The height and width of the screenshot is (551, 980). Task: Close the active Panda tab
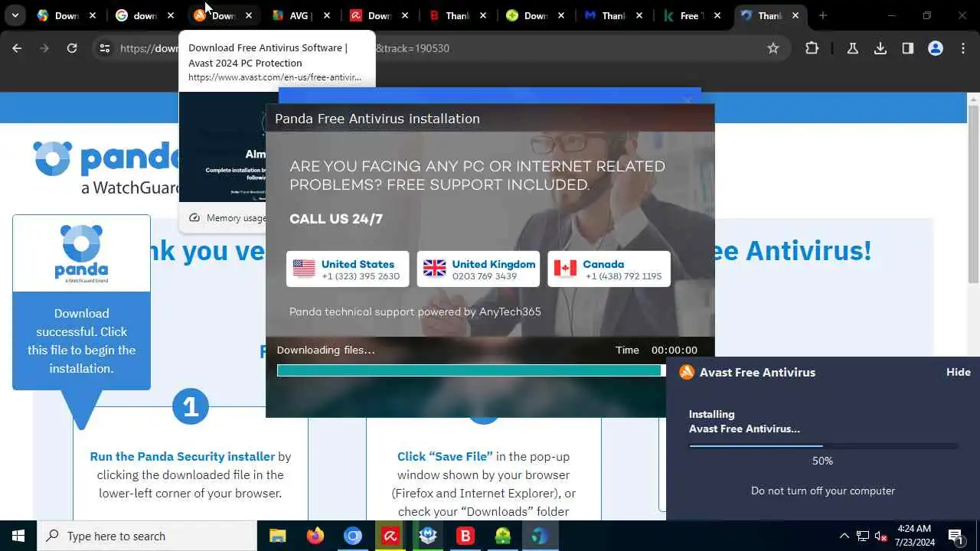pos(795,15)
